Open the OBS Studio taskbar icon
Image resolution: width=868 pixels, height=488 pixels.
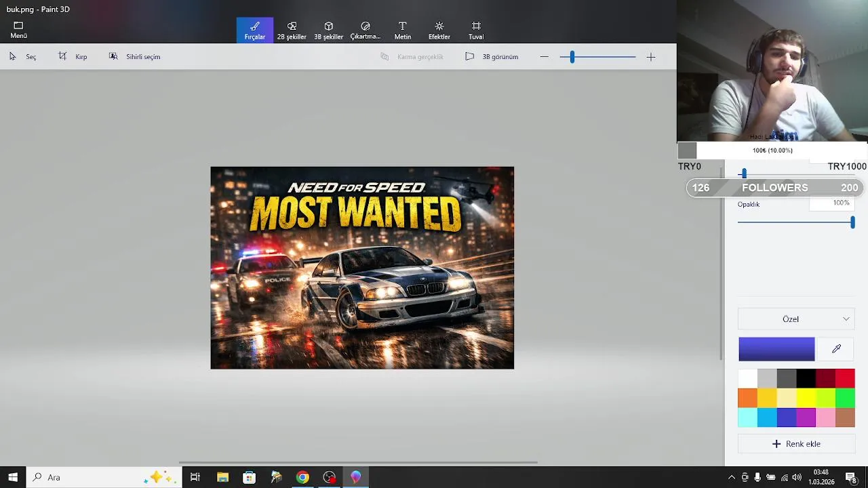(x=330, y=477)
